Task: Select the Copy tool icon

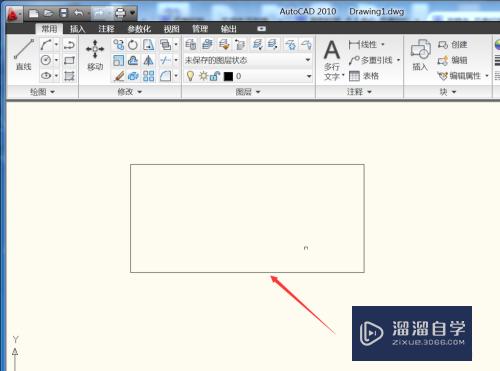Action: [x=118, y=44]
